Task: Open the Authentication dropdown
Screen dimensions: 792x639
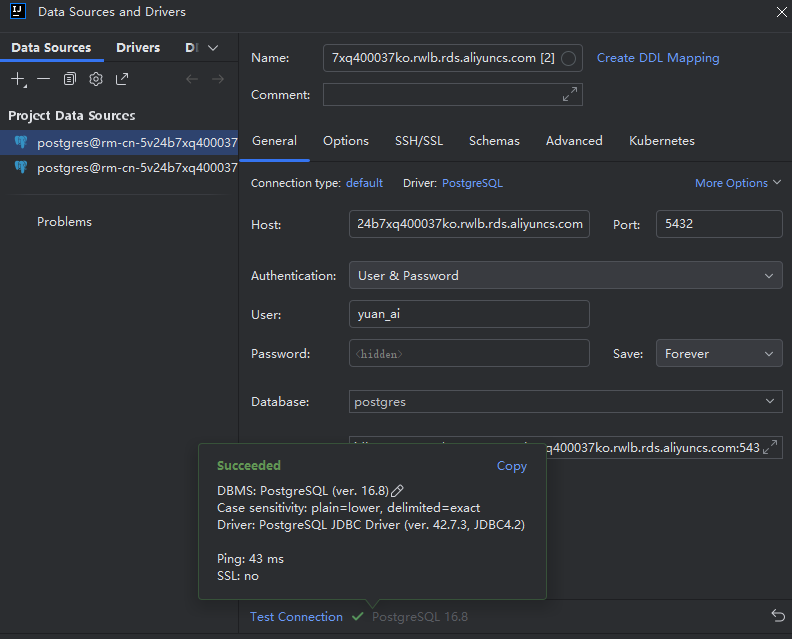Action: tap(565, 275)
